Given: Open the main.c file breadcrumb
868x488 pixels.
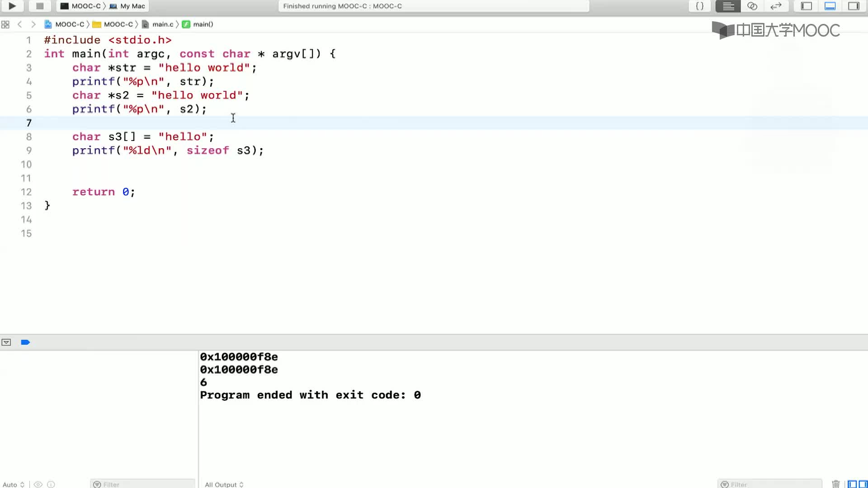Looking at the screenshot, I should [158, 24].
